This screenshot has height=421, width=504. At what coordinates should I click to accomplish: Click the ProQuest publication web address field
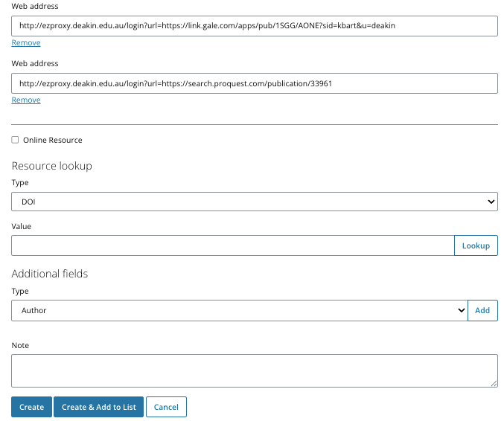coord(254,83)
